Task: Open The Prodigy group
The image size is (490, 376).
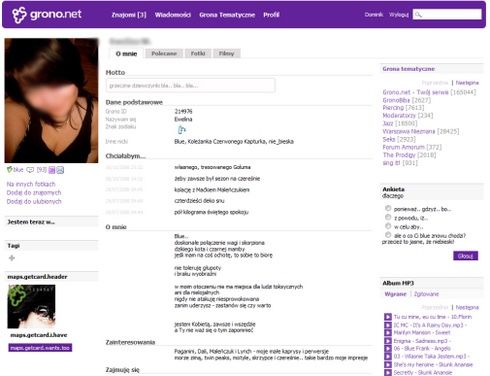Action: [399, 155]
